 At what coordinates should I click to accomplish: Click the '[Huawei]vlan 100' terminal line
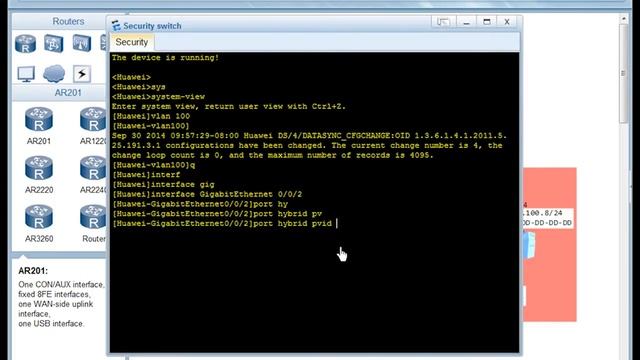point(151,116)
